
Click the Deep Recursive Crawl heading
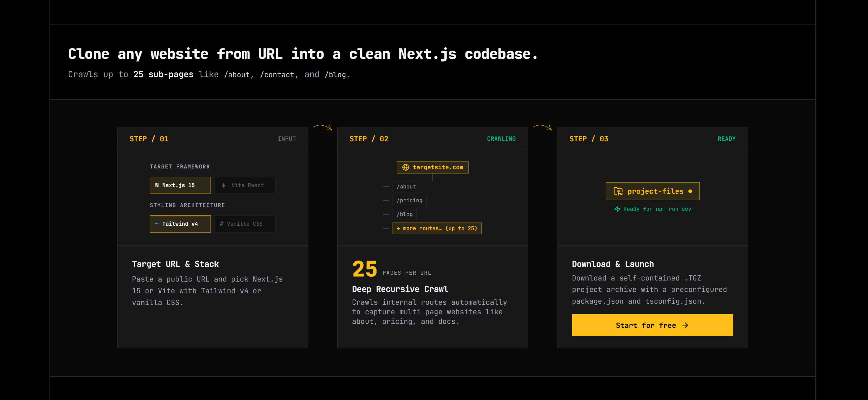(x=400, y=289)
